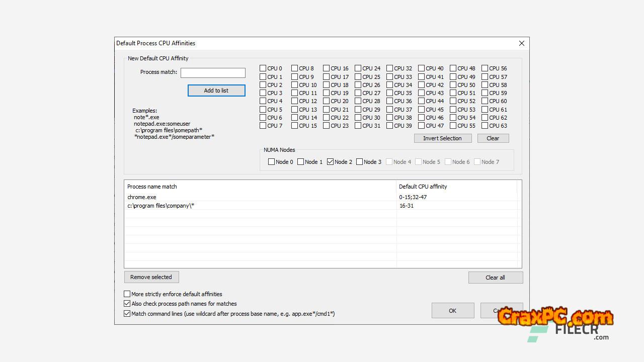Check the CPU 44 checkbox
The height and width of the screenshot is (362, 644).
(x=421, y=101)
